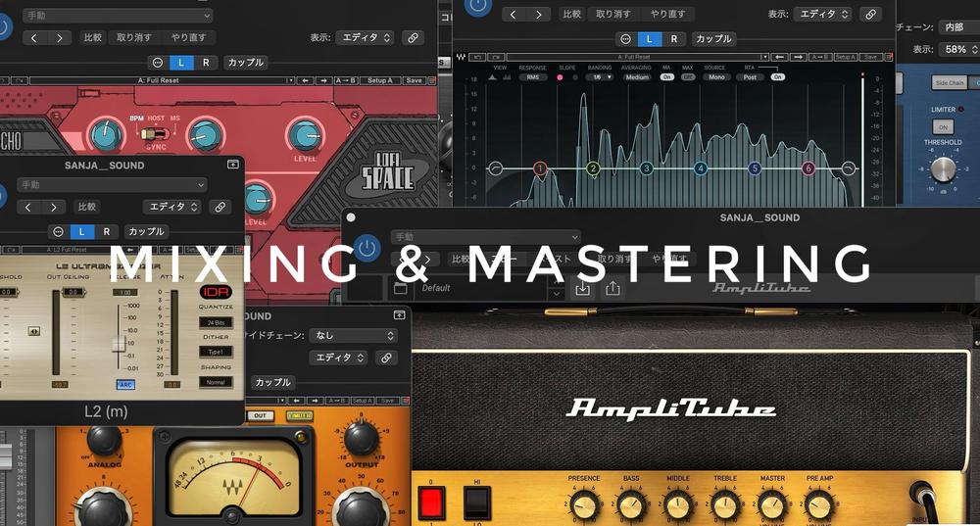980x526 pixels.
Task: Click L2 threshold and ceiling link arrows icon
Action: (33, 331)
